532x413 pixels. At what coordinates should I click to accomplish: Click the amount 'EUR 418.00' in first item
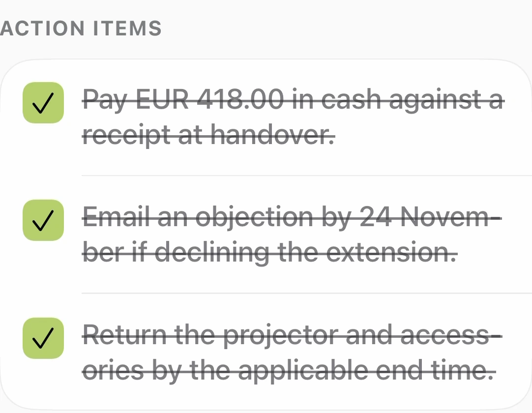point(209,99)
